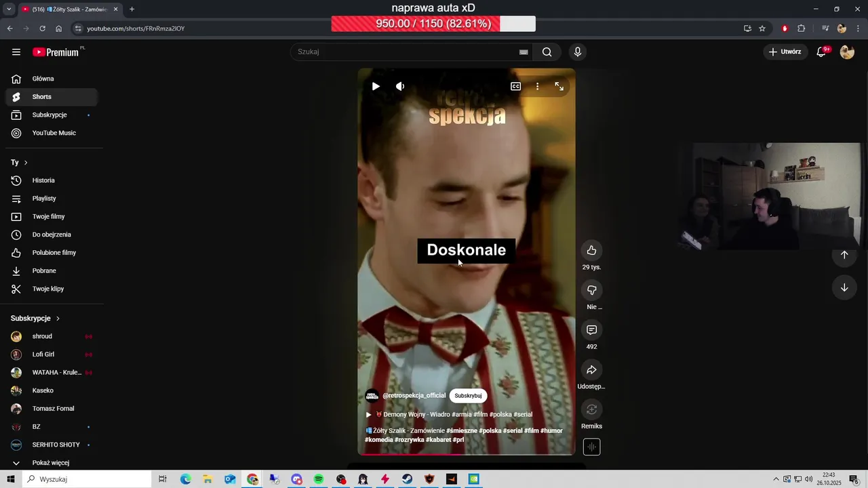Start voice search with the microphone
868x488 pixels.
578,52
